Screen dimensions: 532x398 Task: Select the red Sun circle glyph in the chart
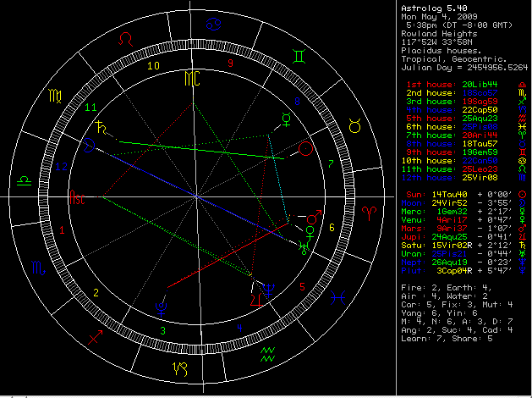click(x=306, y=149)
